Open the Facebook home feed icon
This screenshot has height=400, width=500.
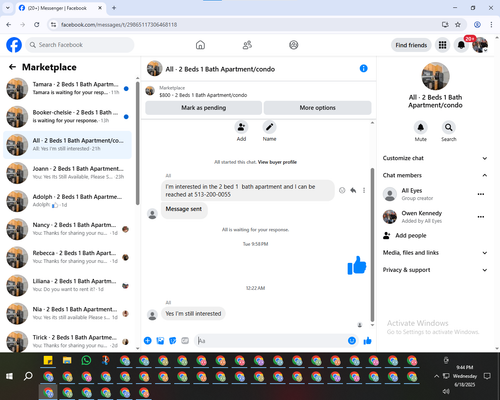coord(200,45)
